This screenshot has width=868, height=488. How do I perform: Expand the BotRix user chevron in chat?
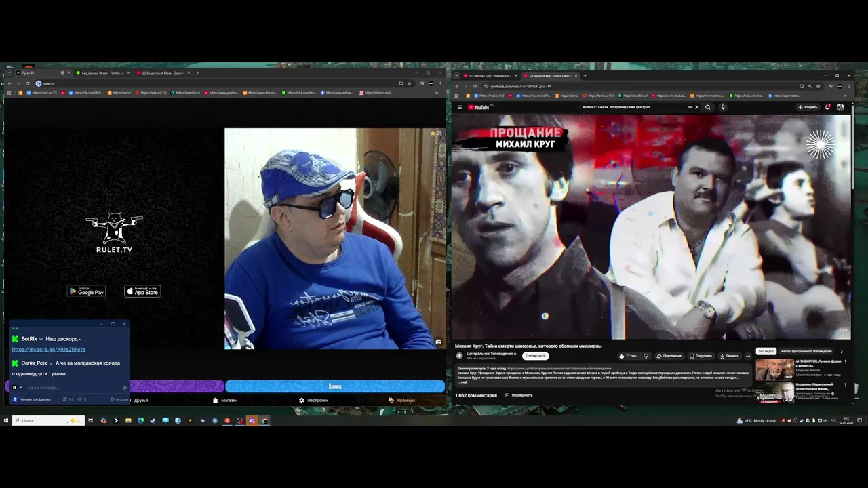(x=41, y=339)
